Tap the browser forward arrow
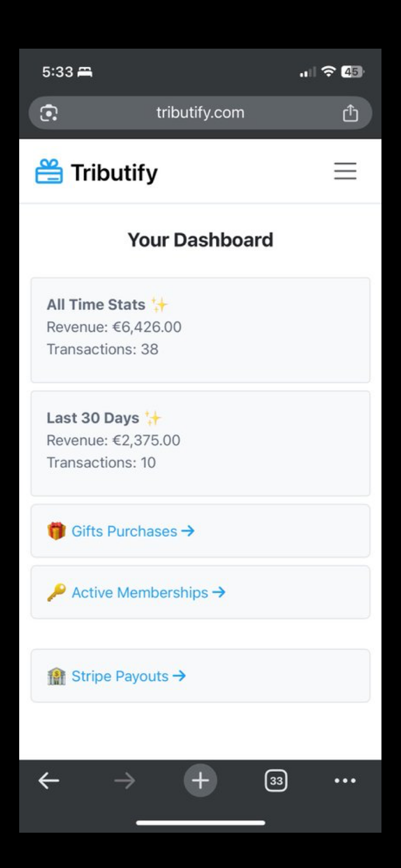This screenshot has width=401, height=868. click(124, 781)
